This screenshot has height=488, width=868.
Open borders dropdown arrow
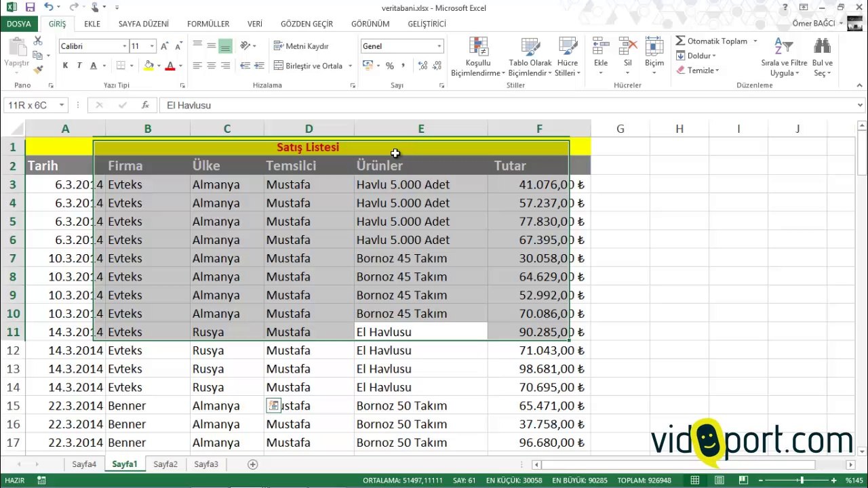(132, 66)
